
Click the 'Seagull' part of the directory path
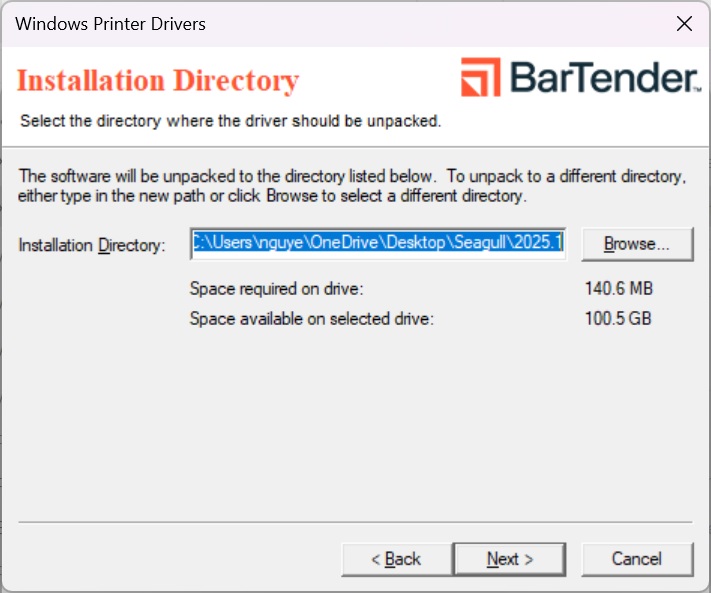(x=488, y=244)
